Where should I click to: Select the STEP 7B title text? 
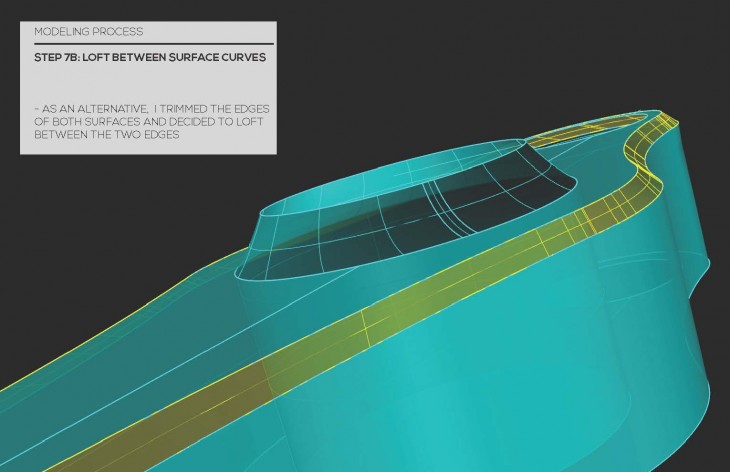click(149, 57)
